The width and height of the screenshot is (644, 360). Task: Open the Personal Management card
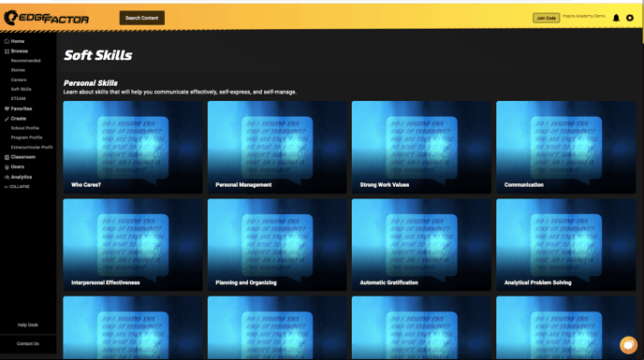pyautogui.click(x=277, y=148)
